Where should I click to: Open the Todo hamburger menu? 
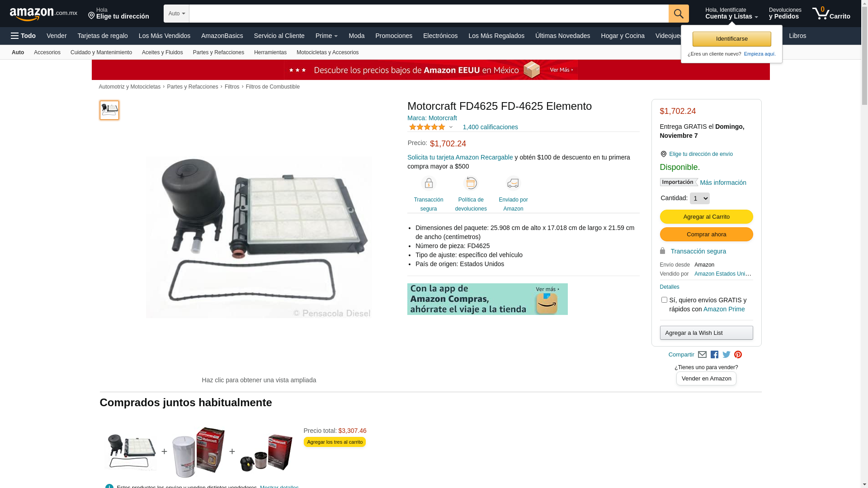24,36
